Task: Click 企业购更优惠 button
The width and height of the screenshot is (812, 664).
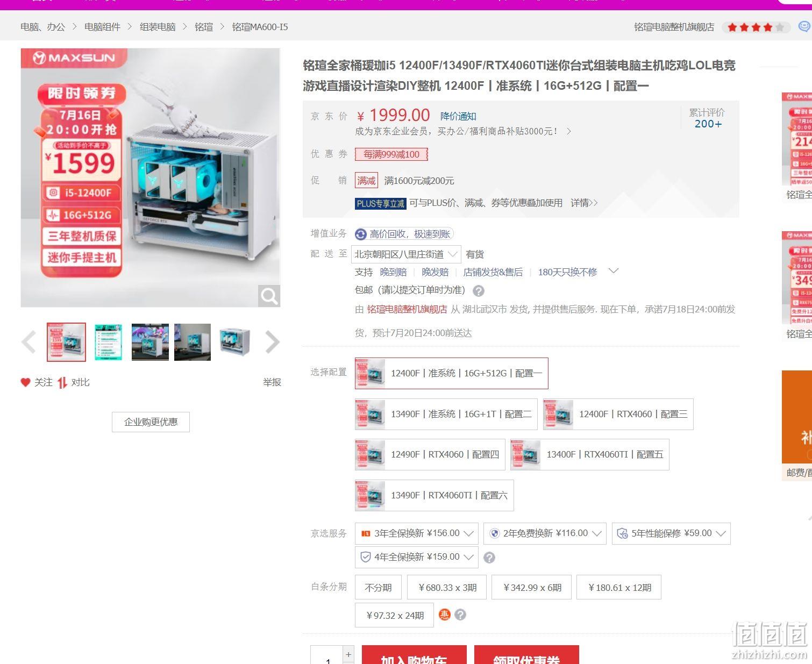Action: coord(151,422)
